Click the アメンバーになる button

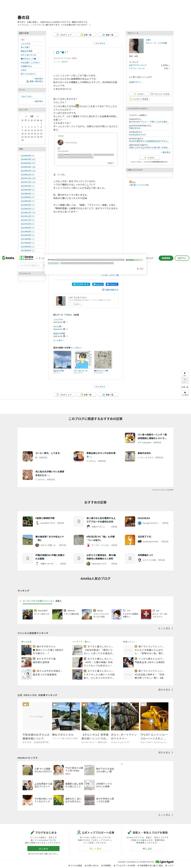click(160, 94)
